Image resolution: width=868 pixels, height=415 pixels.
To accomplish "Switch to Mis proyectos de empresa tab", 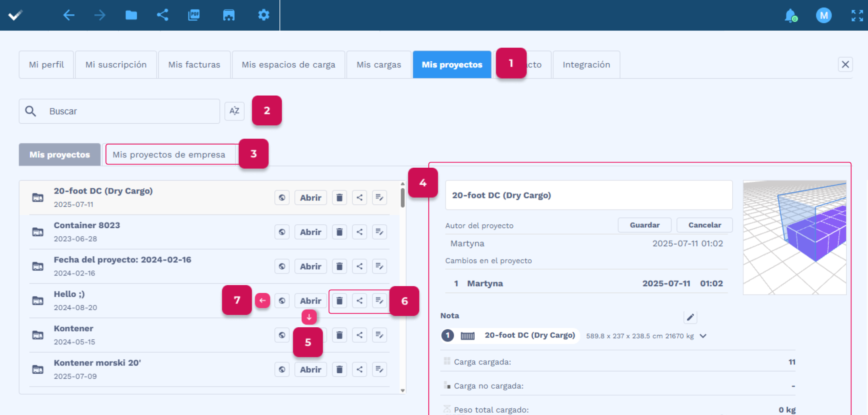I will 169,154.
